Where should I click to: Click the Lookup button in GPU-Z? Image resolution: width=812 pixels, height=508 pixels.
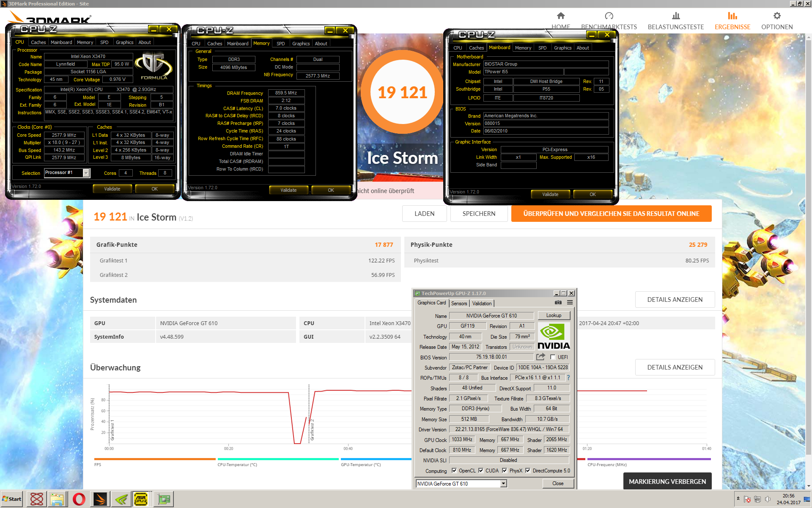click(554, 315)
